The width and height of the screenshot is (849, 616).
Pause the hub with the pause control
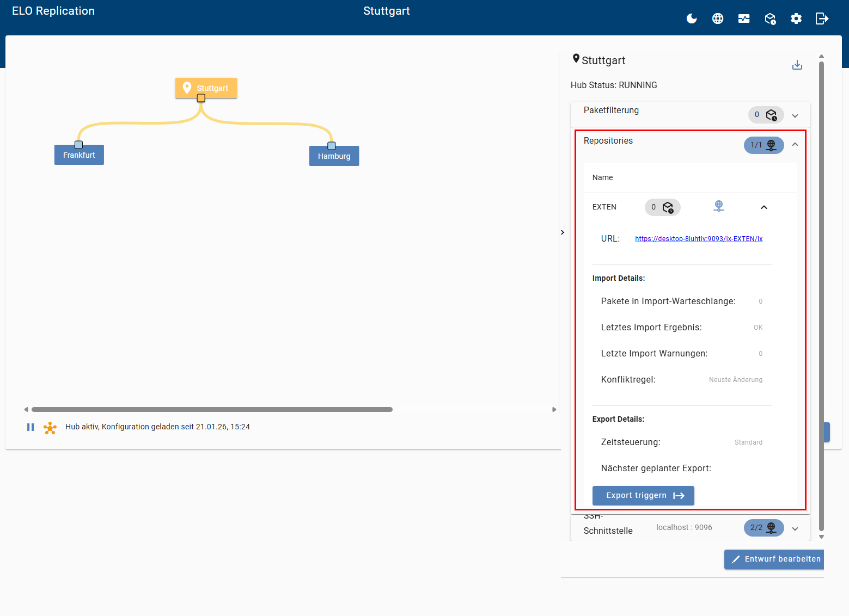coord(30,427)
